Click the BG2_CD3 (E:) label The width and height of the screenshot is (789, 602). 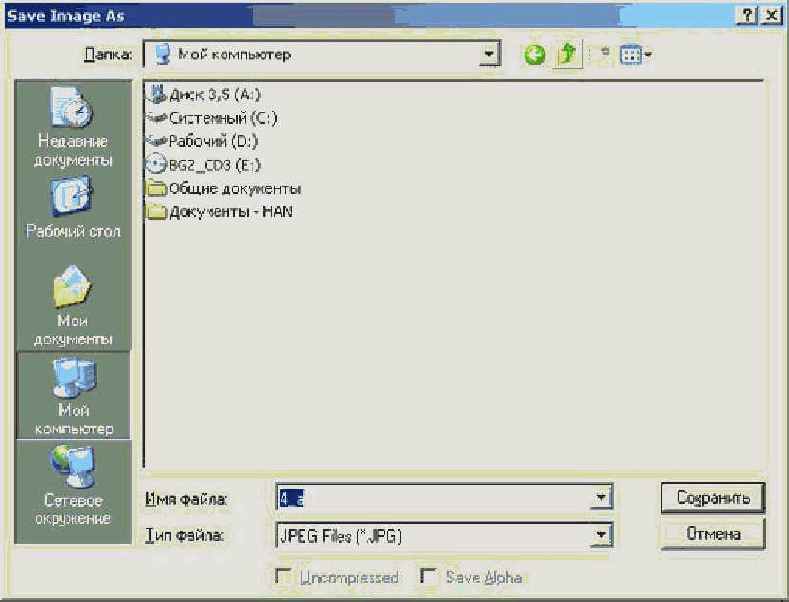pos(215,165)
